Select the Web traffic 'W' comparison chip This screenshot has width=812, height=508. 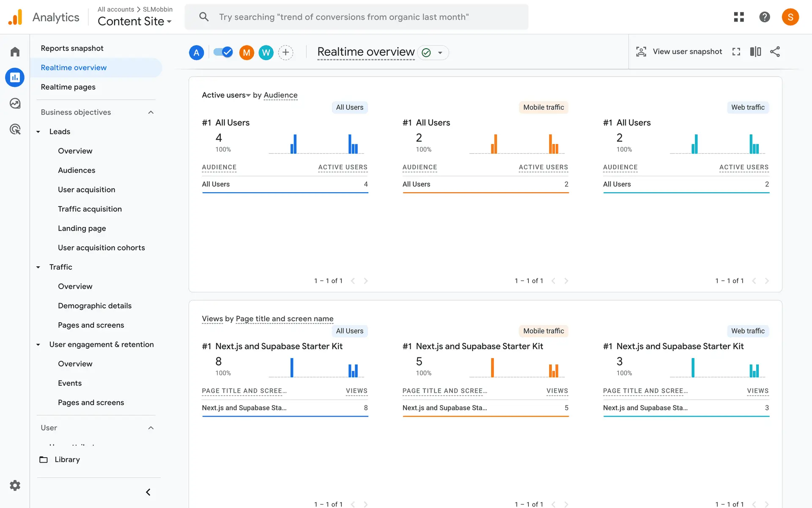coord(266,52)
